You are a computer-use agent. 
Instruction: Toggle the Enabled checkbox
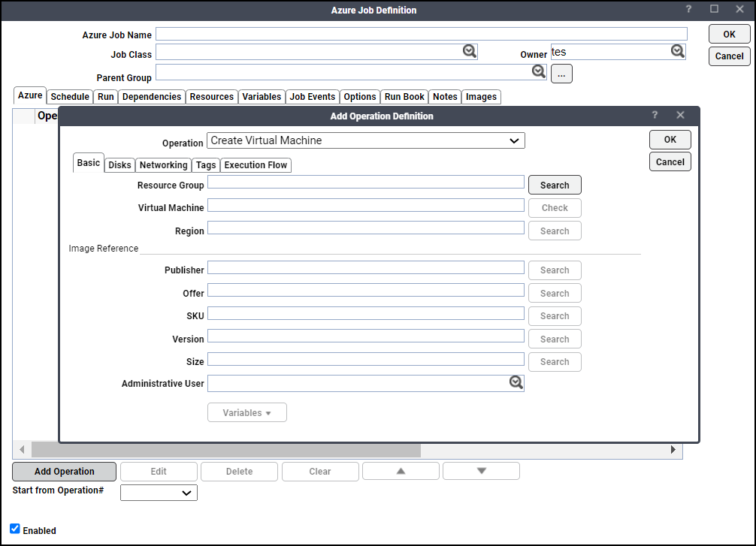pos(15,529)
